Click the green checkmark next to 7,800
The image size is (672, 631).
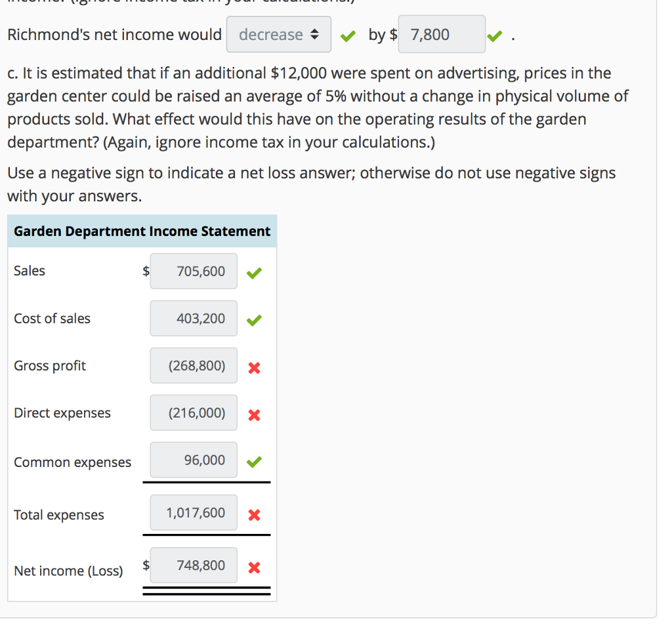click(495, 35)
